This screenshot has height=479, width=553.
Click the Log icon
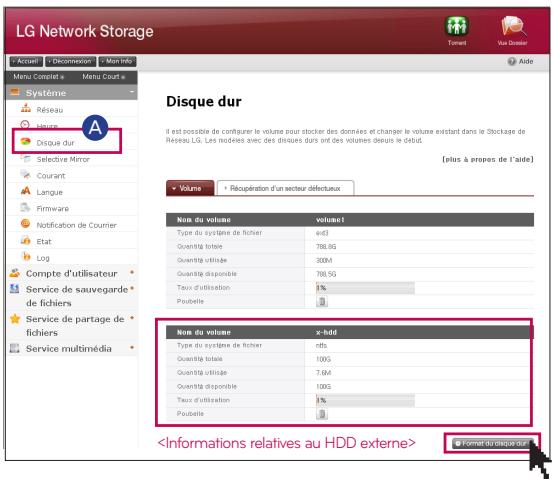(26, 256)
